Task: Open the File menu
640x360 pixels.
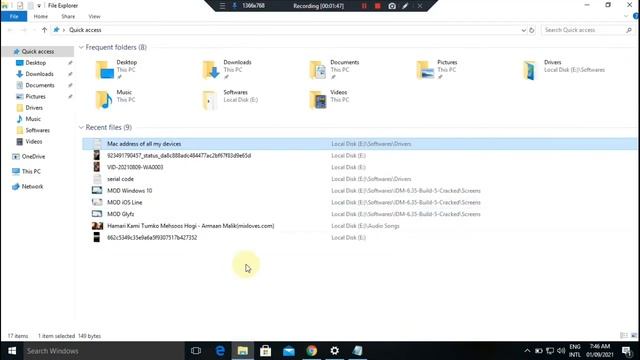Action: pyautogui.click(x=14, y=16)
